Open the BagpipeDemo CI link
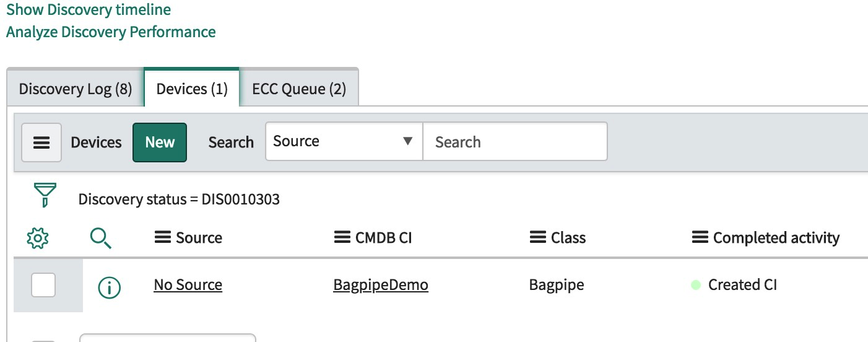 (381, 285)
